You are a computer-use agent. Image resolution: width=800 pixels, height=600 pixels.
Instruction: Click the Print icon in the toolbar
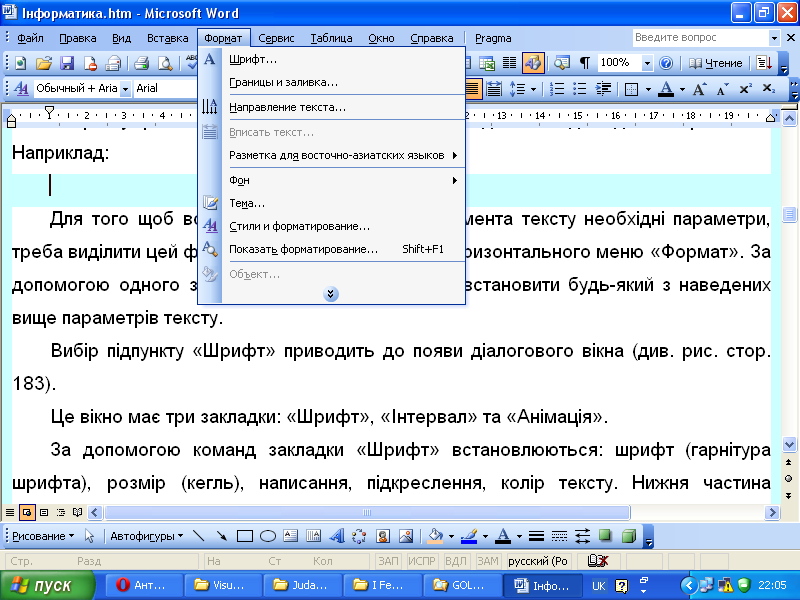point(141,63)
